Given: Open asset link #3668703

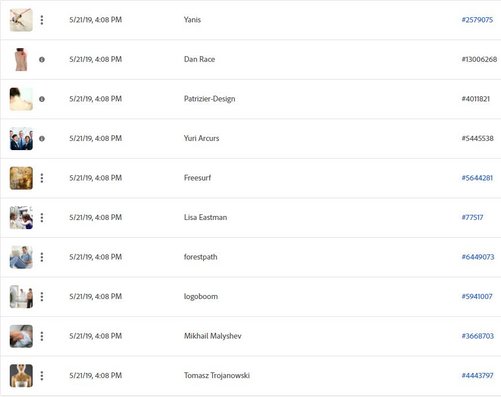Looking at the screenshot, I should [x=477, y=336].
